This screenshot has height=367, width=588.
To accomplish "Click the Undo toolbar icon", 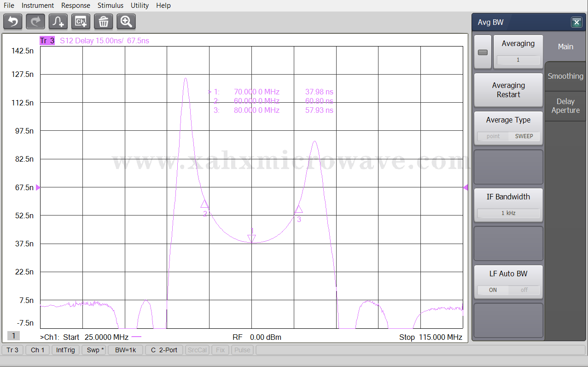I will (x=12, y=21).
